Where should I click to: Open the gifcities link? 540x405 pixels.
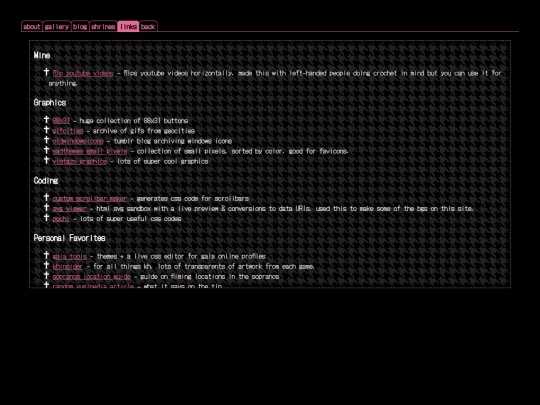(x=68, y=131)
